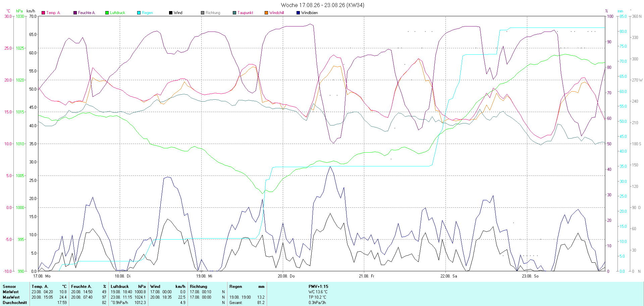The width and height of the screenshot is (644, 306).
Task: Click the minimum pressure value '1000.8'
Action: pos(140,292)
